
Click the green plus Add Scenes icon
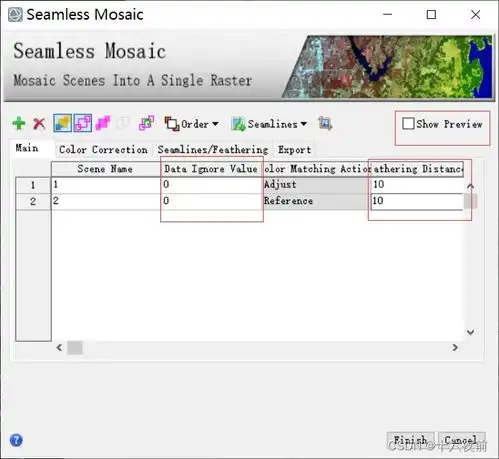coord(19,123)
